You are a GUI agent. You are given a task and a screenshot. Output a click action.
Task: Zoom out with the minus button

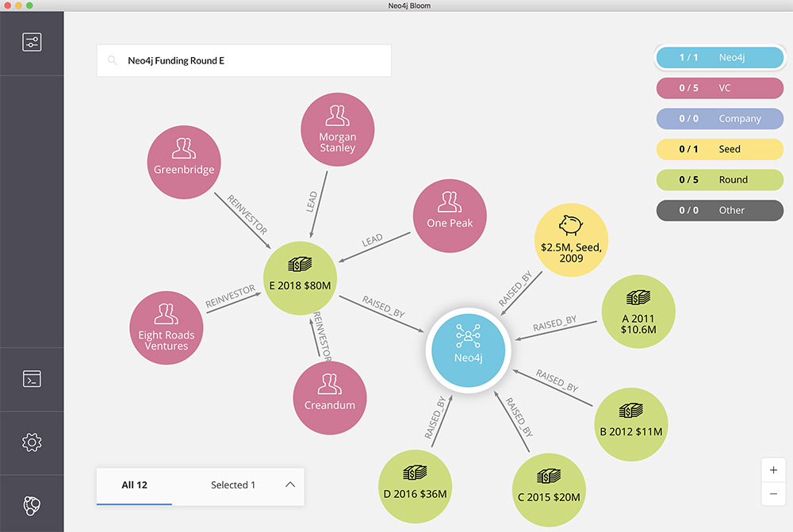pyautogui.click(x=773, y=494)
